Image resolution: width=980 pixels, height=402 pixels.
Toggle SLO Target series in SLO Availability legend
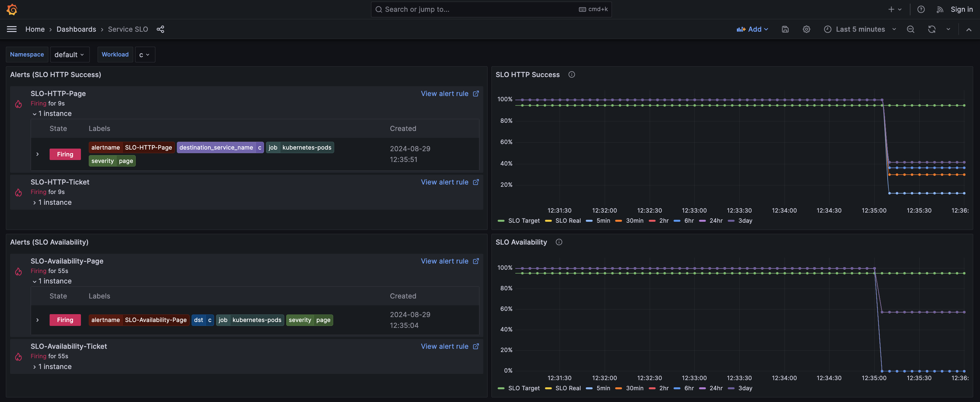point(523,388)
